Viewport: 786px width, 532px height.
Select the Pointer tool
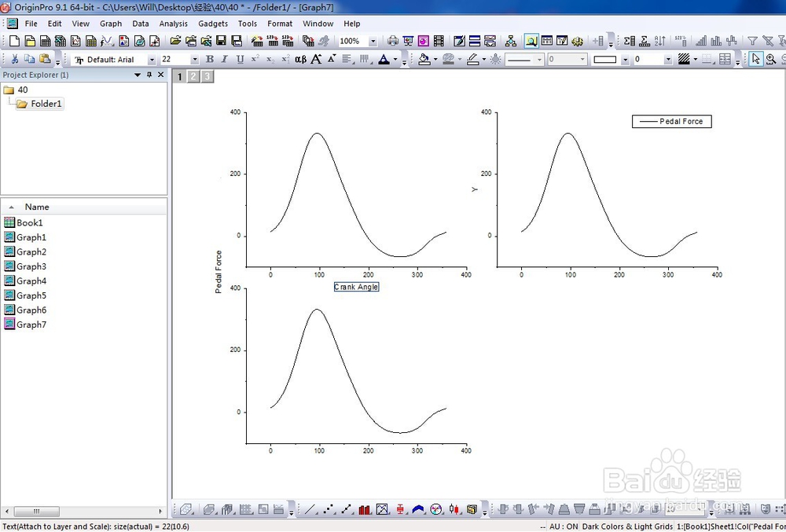pos(755,59)
